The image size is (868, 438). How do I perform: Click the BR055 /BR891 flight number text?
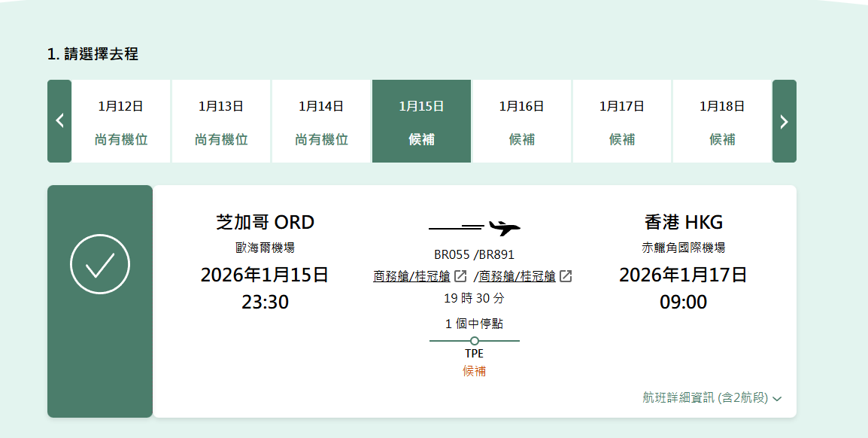click(474, 254)
